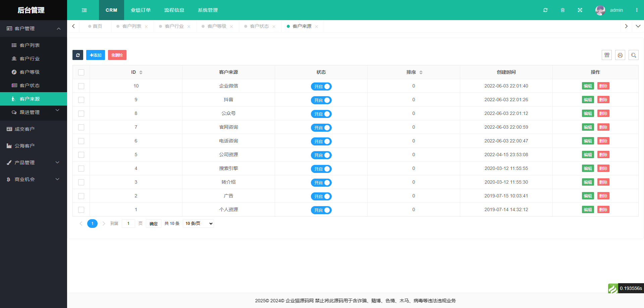The width and height of the screenshot is (644, 308).
Task: Click the blue refresh icon beside 添加 button
Action: (78, 55)
